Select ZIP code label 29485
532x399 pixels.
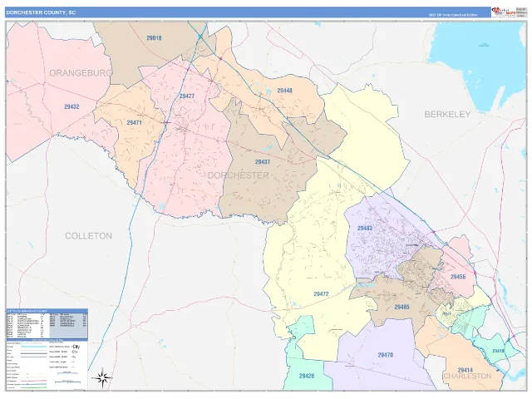(x=401, y=307)
